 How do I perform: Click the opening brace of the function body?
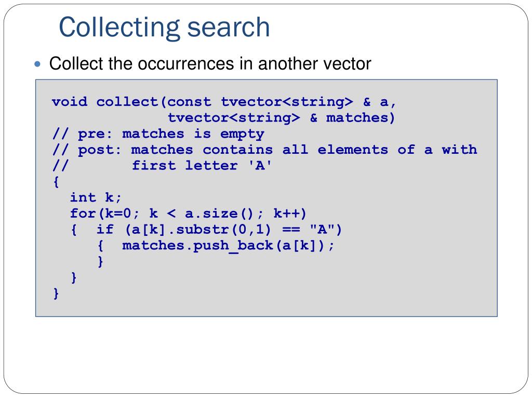click(x=56, y=182)
